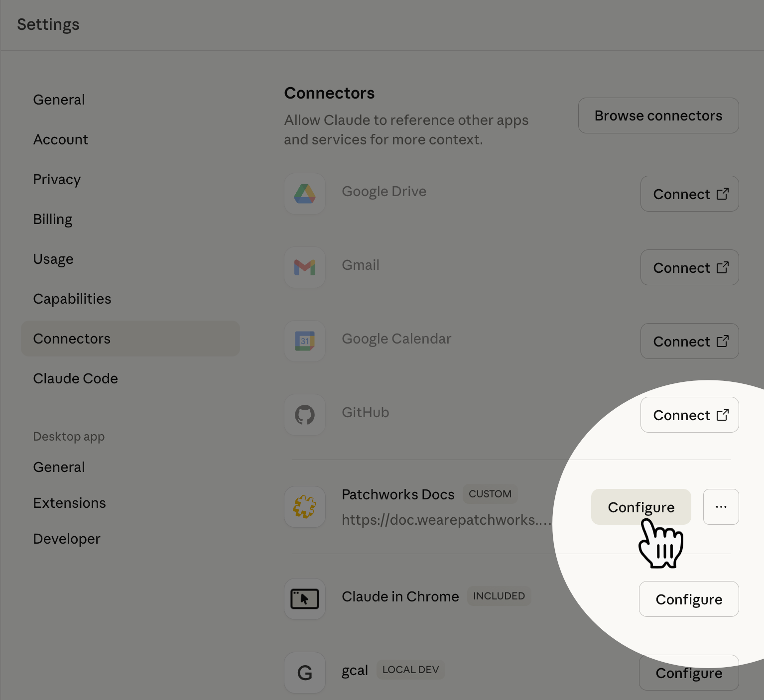Click the Google Calendar icon
This screenshot has width=764, height=700.
pos(305,341)
